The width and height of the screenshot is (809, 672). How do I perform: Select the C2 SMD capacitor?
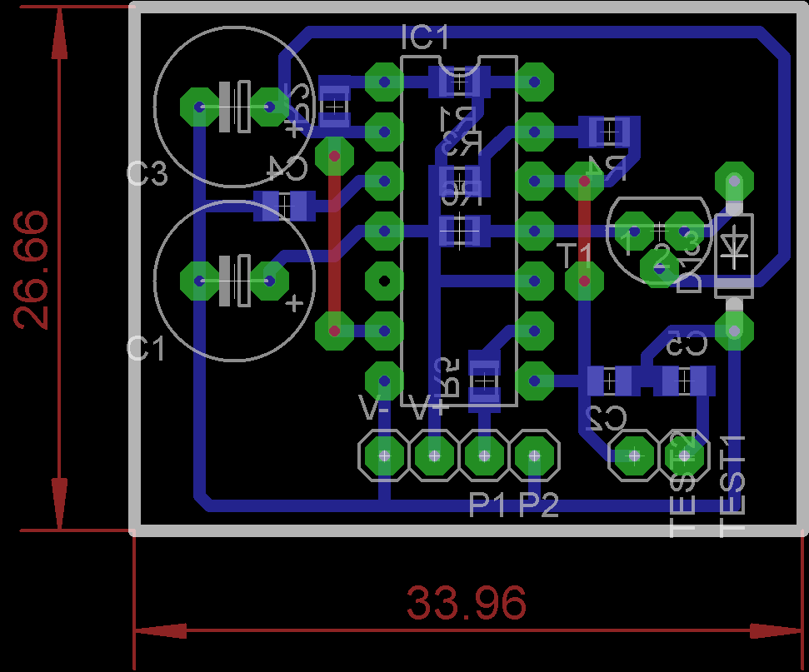pyautogui.click(x=609, y=381)
